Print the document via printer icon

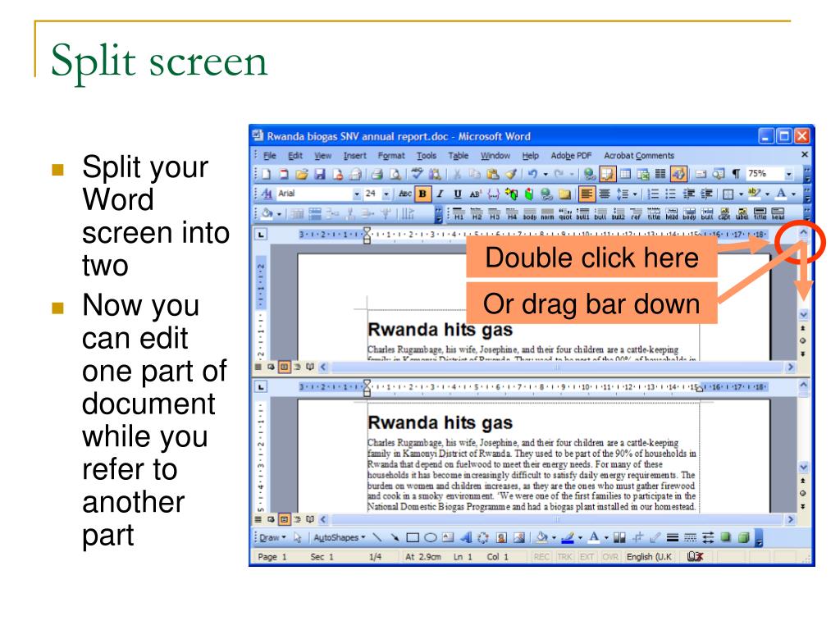(x=377, y=174)
